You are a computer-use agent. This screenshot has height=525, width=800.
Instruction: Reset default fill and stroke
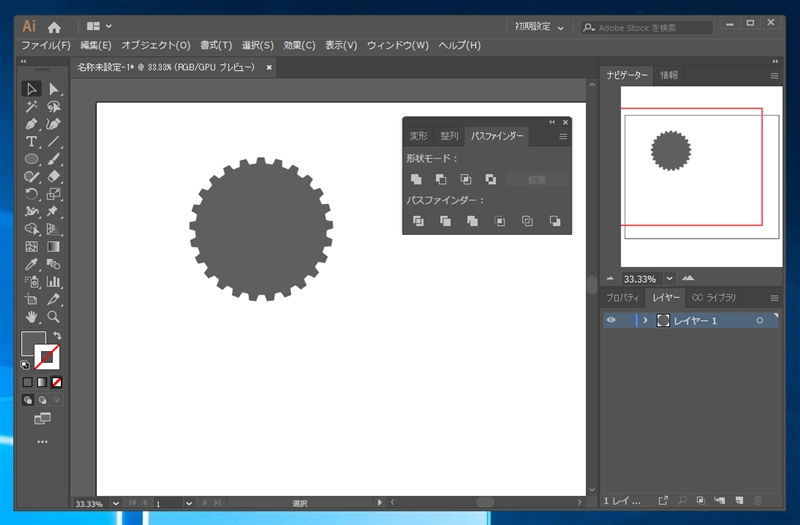point(24,365)
